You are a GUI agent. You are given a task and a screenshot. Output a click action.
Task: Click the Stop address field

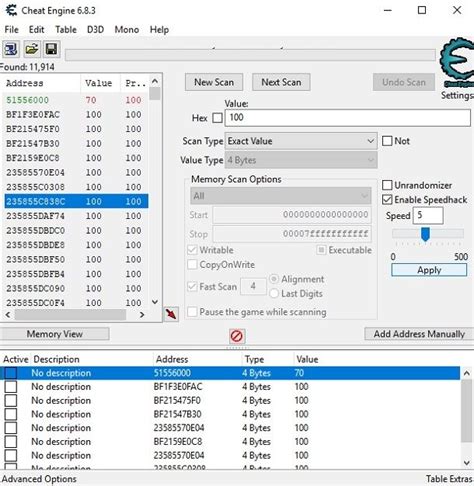(x=292, y=234)
